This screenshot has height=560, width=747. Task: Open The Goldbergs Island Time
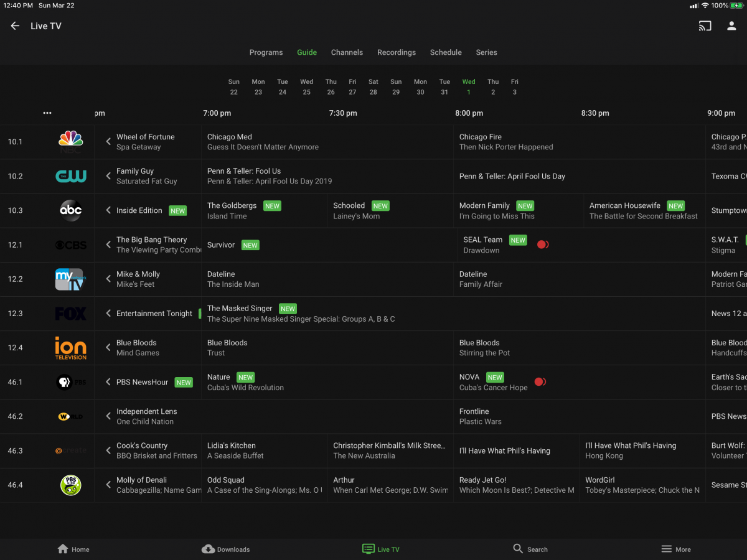pos(265,210)
